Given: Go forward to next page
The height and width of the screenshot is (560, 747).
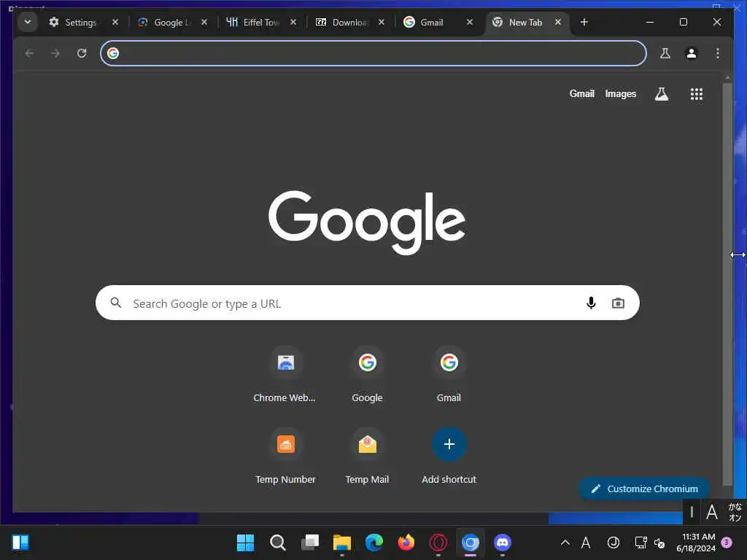Looking at the screenshot, I should (x=55, y=52).
